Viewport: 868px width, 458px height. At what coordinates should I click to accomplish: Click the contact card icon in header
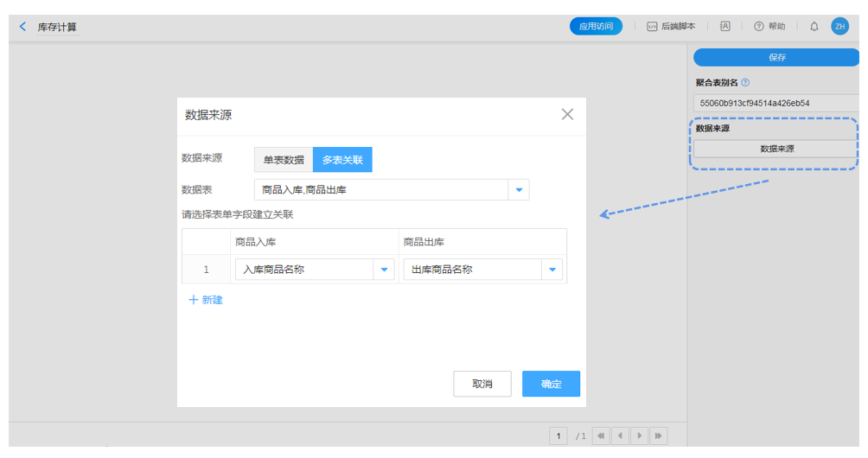coord(724,27)
